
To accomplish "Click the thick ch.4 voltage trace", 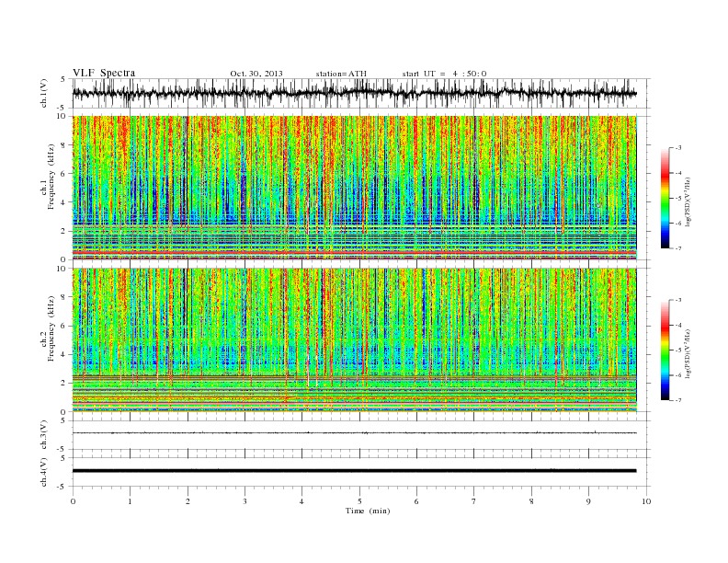I will click(x=354, y=471).
